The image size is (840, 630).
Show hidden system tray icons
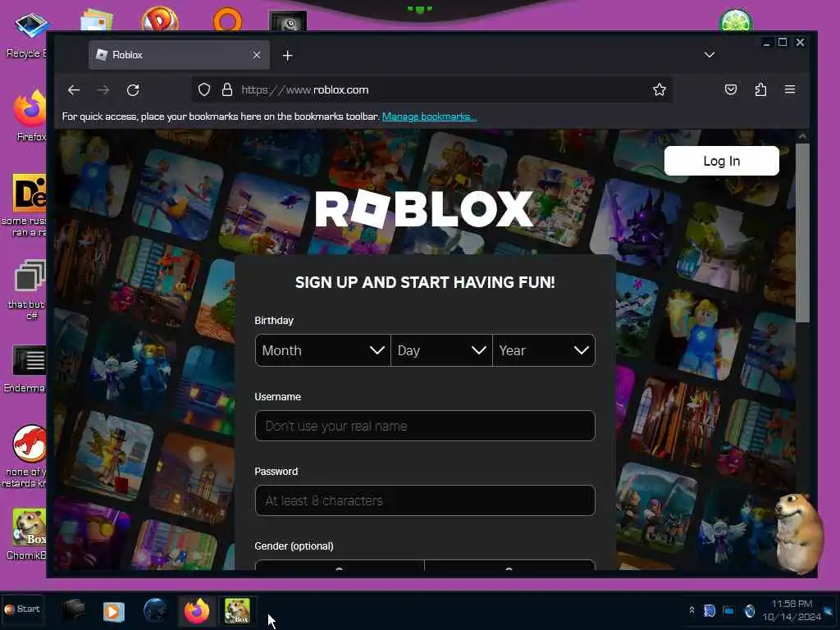point(692,609)
